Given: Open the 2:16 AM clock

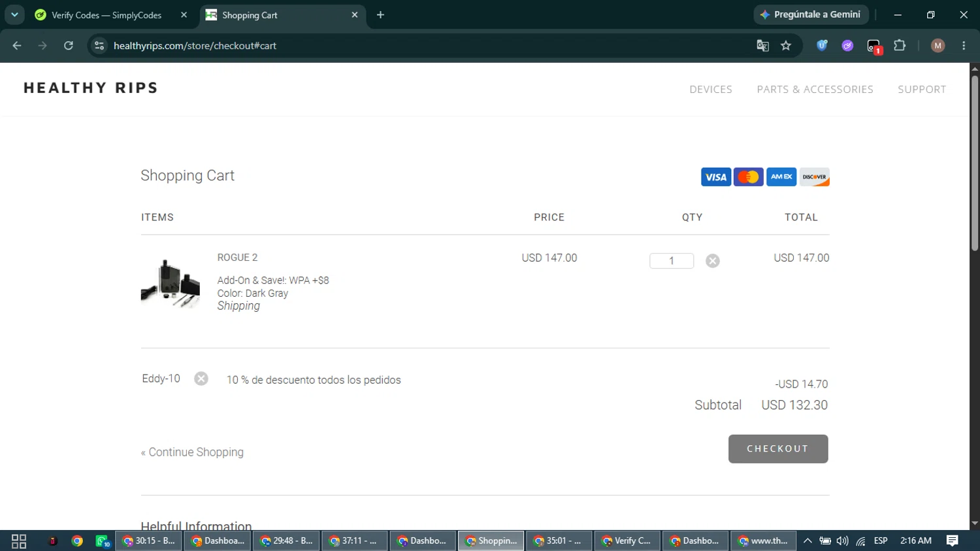Looking at the screenshot, I should click(916, 541).
